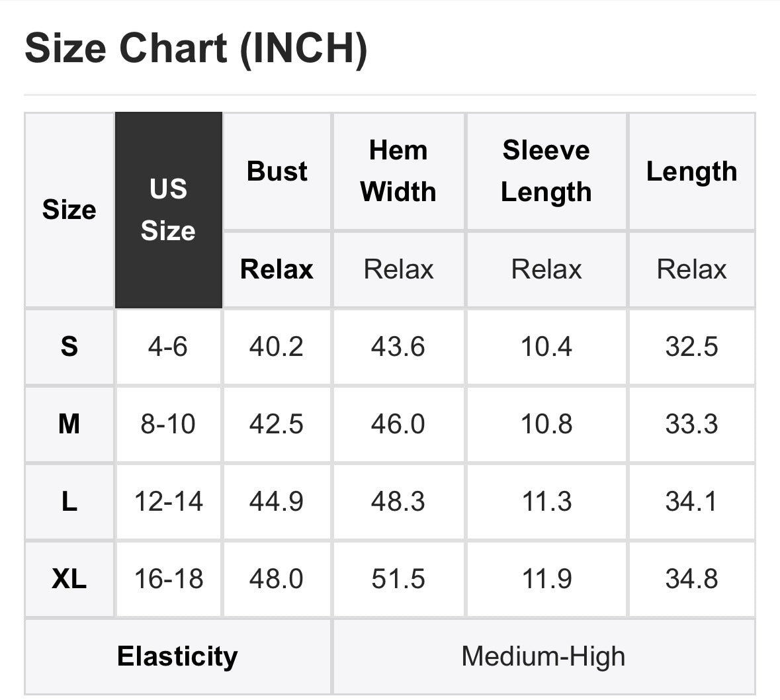Image resolution: width=780 pixels, height=700 pixels.
Task: Select the Sleeve Length header
Action: (x=546, y=171)
